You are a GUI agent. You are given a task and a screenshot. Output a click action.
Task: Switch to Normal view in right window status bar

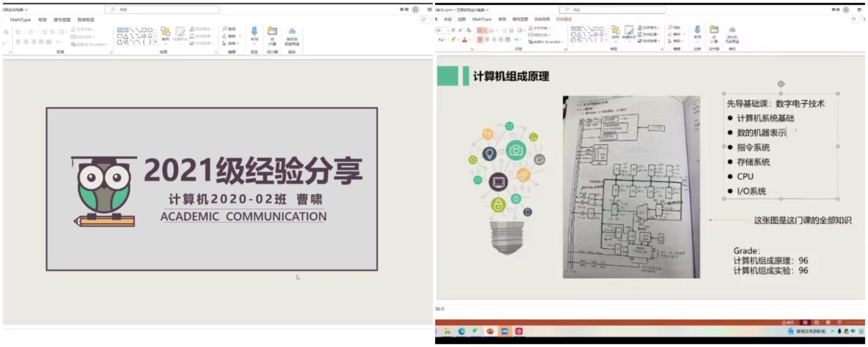coord(805,323)
